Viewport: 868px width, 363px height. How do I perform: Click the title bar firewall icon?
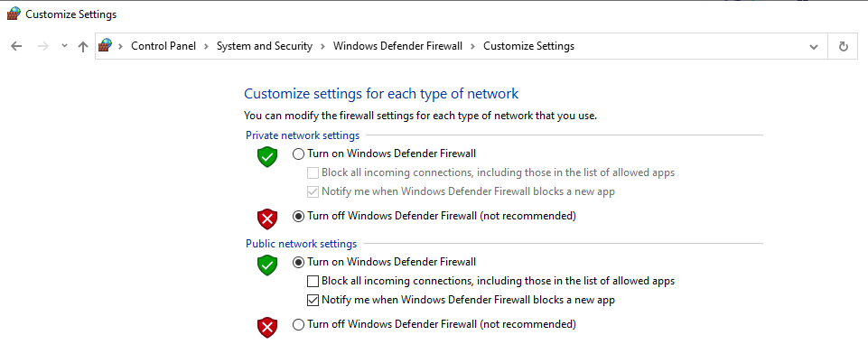[x=14, y=14]
